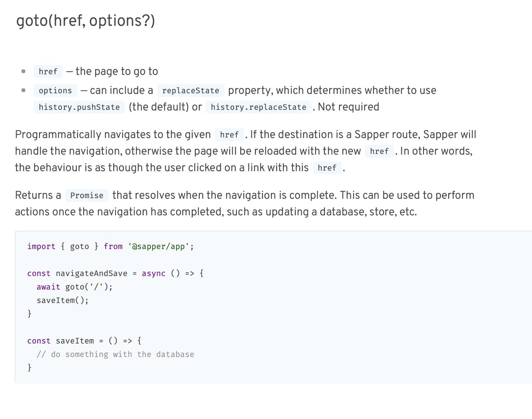Click the await goto('/') line

tap(74, 287)
